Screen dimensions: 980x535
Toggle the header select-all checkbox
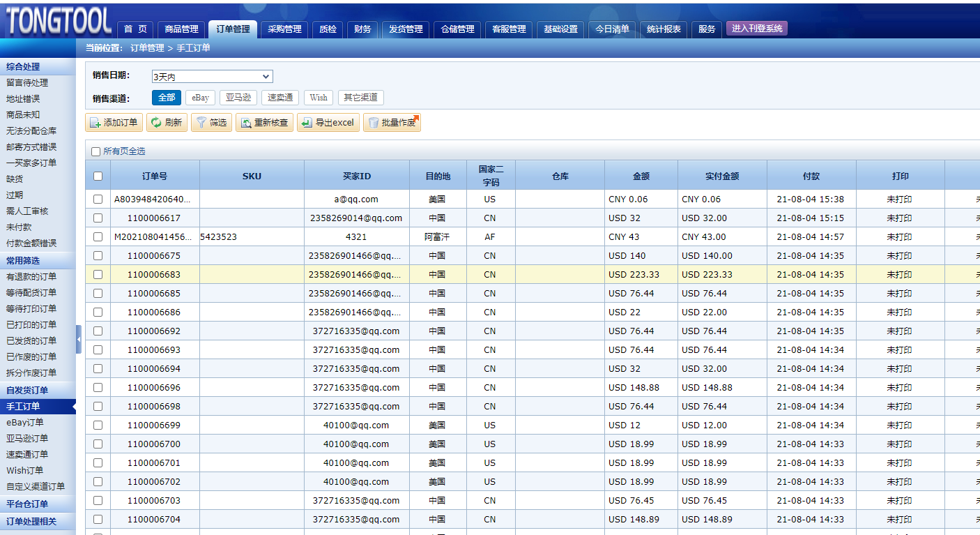[x=98, y=176]
